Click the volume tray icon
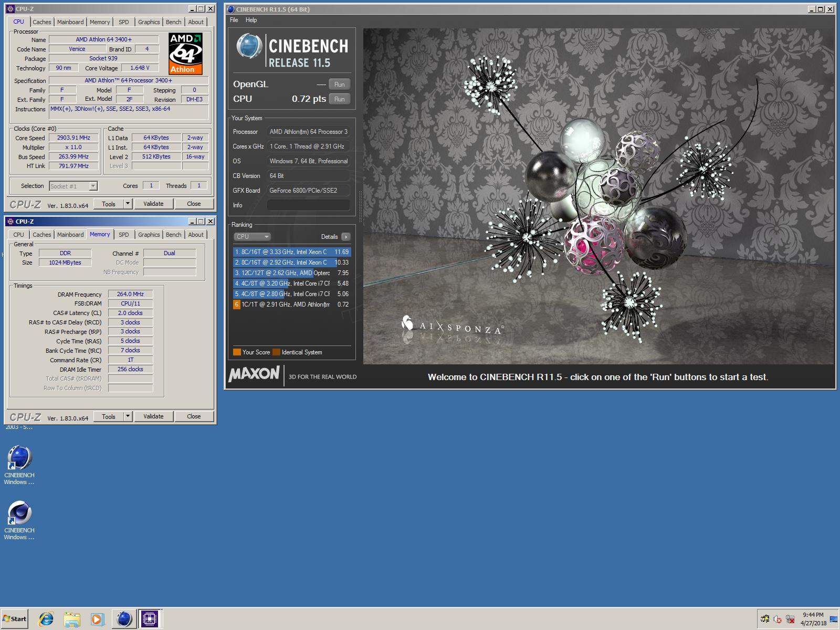The width and height of the screenshot is (840, 630). tap(778, 619)
